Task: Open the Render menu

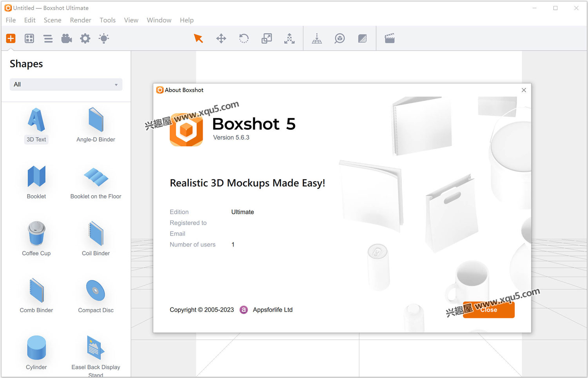Action: click(80, 20)
